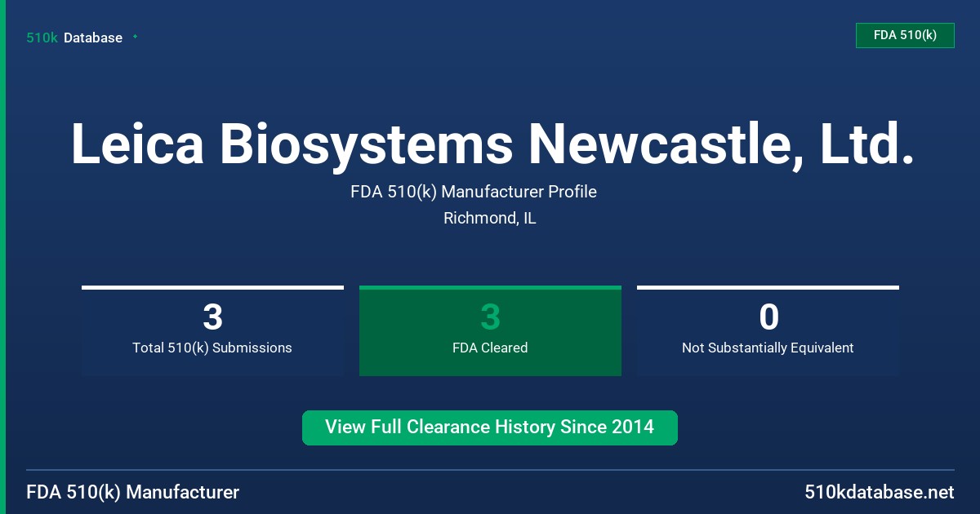
Task: Click the Total 510(k) Submissions label
Action: pyautogui.click(x=212, y=348)
